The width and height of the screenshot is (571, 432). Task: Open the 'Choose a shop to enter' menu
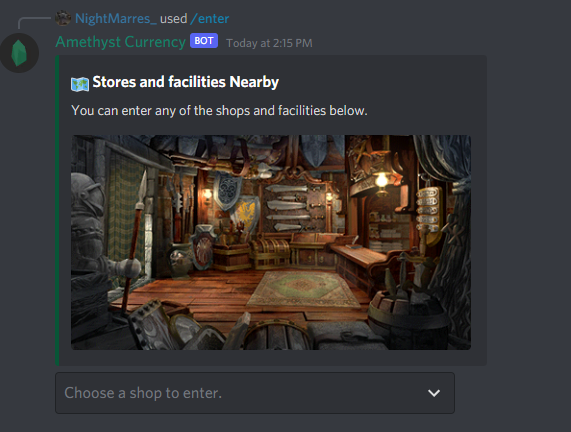255,393
